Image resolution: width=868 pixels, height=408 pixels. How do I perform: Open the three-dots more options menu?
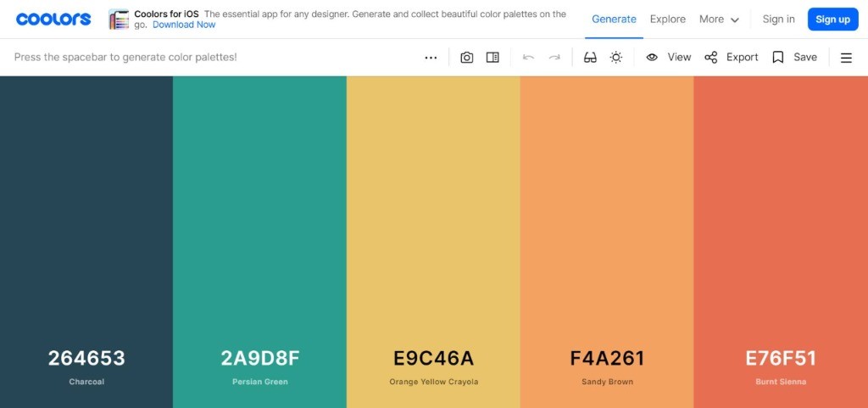tap(431, 58)
